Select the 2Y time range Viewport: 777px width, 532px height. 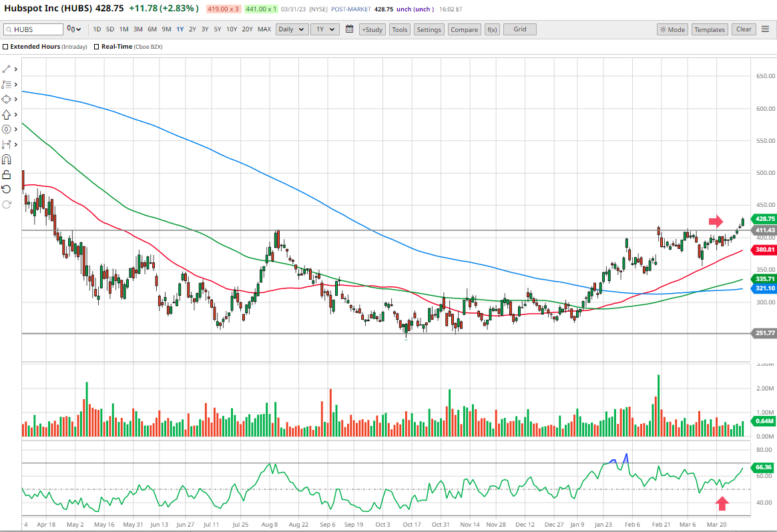tap(192, 29)
